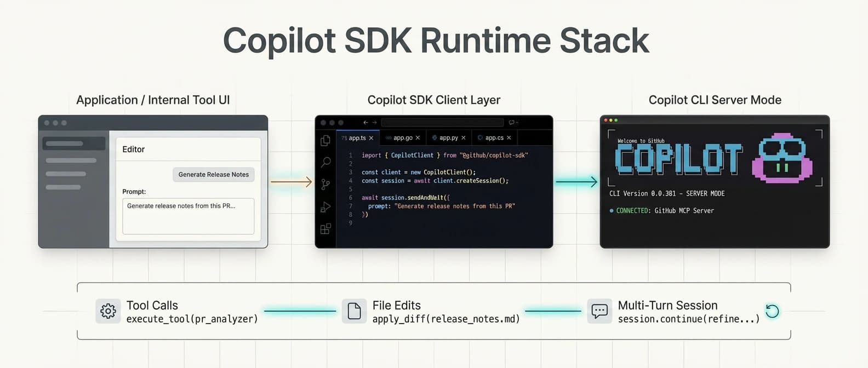Click the COPILOT ASCII logo in the terminal
This screenshot has height=368, width=868.
(678, 160)
